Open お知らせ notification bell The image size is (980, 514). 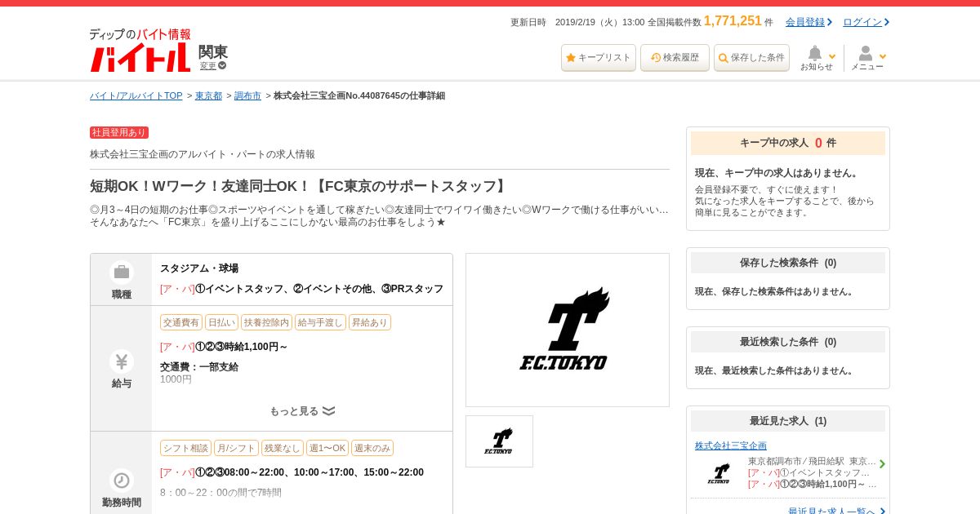817,58
